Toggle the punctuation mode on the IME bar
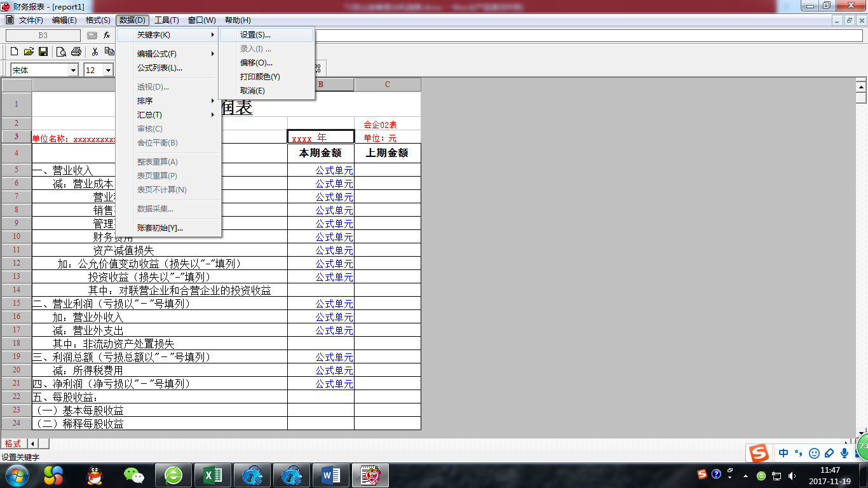The image size is (868, 488). tap(799, 453)
